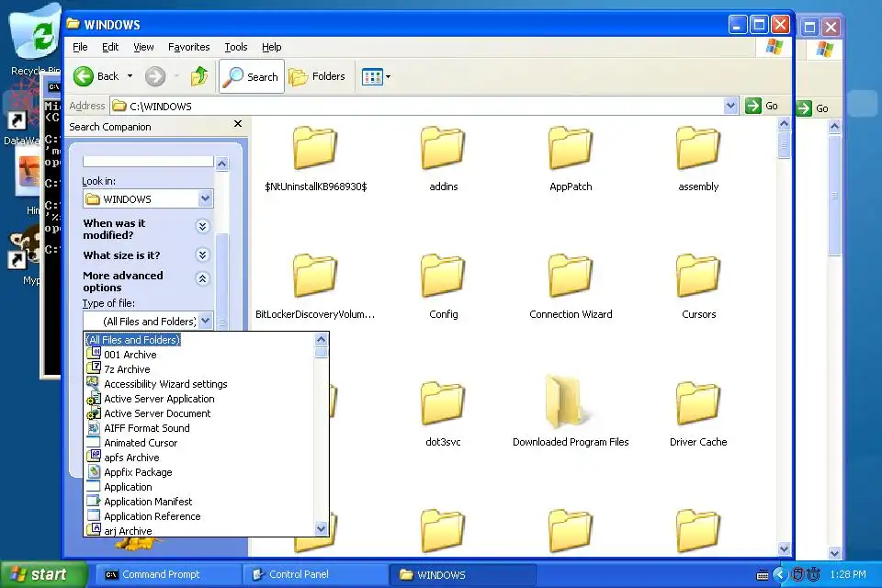Viewport: 882px width, 588px height.
Task: Choose Appfix Package file type
Action: 199,472
